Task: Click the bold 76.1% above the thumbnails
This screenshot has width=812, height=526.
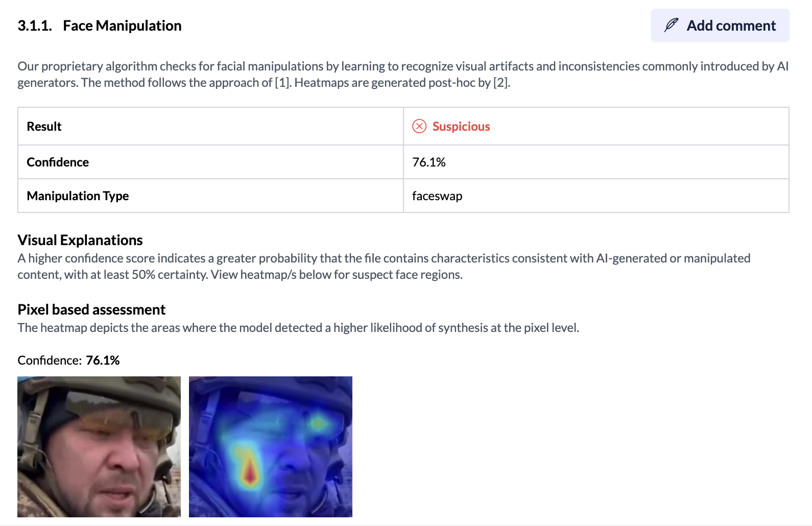Action: [103, 361]
